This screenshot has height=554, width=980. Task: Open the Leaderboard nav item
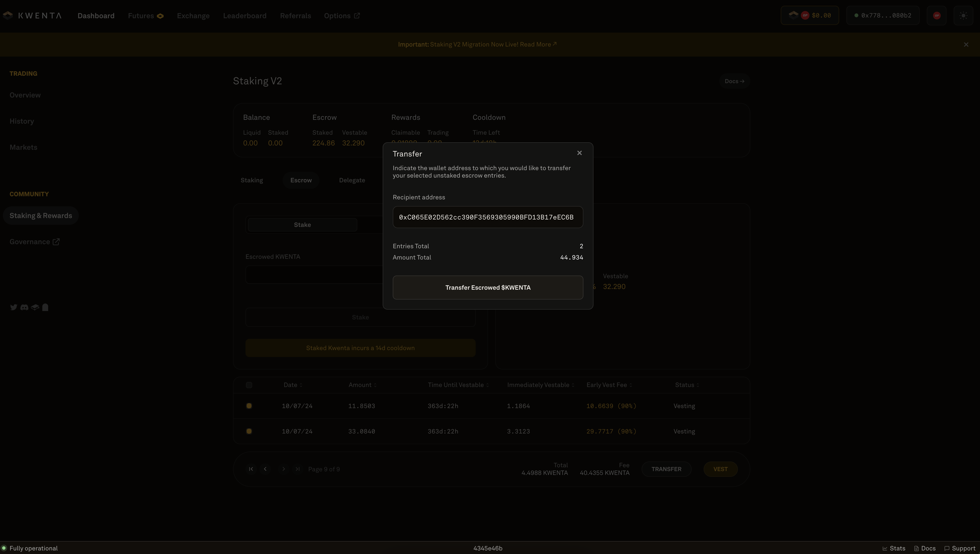245,16
